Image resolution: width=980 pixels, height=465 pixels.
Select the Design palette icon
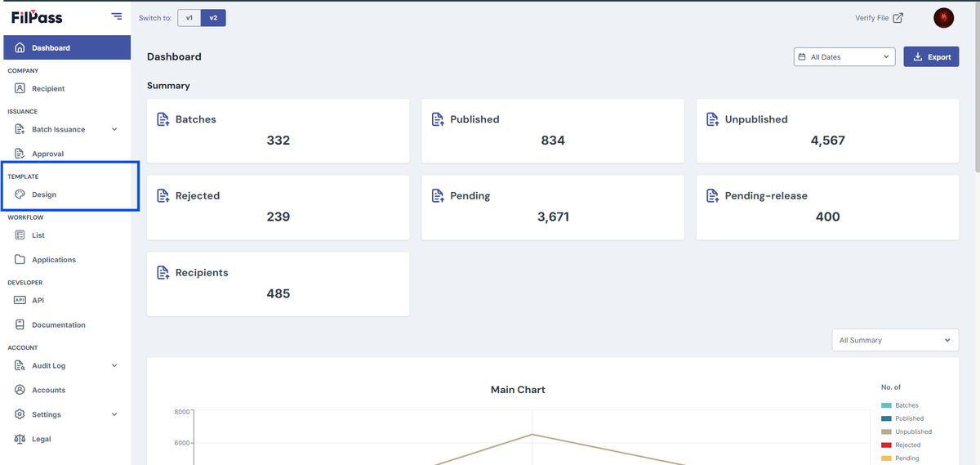[20, 194]
